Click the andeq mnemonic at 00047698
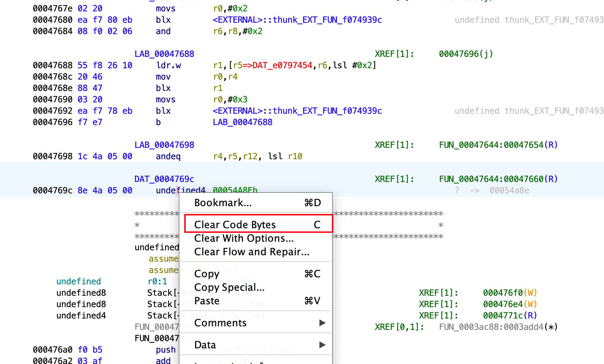This screenshot has height=364, width=604. pos(168,156)
